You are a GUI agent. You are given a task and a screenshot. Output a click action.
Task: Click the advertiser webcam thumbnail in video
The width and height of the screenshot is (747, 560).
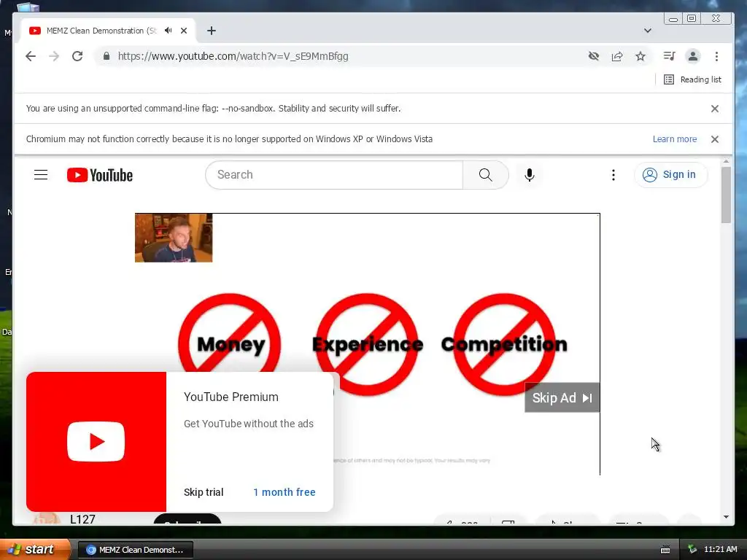click(174, 238)
